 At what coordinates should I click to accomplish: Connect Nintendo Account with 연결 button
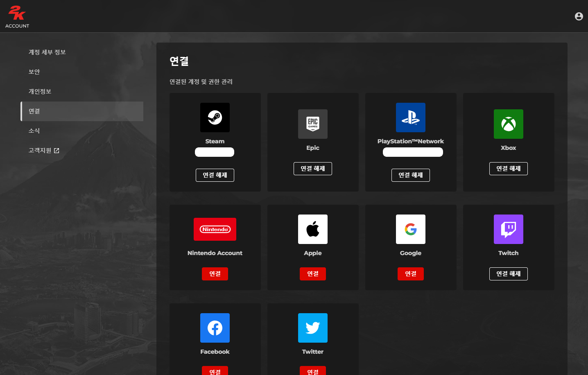coord(215,274)
